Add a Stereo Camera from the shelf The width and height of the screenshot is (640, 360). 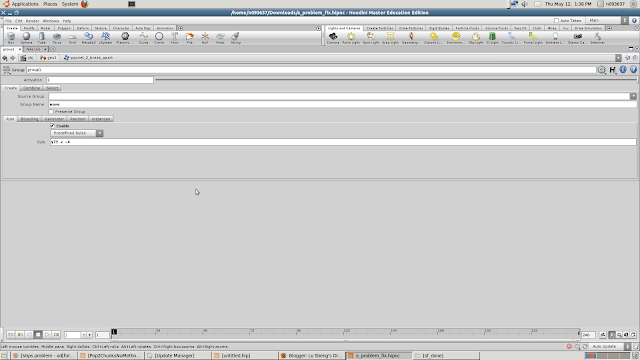pos(577,38)
